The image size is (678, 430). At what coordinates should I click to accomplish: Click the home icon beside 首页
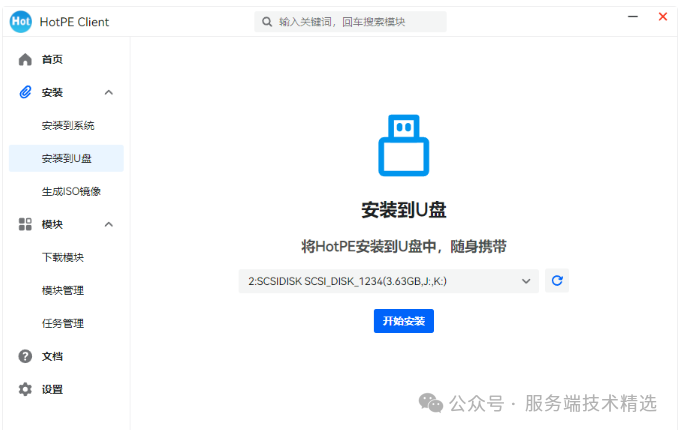[25, 59]
